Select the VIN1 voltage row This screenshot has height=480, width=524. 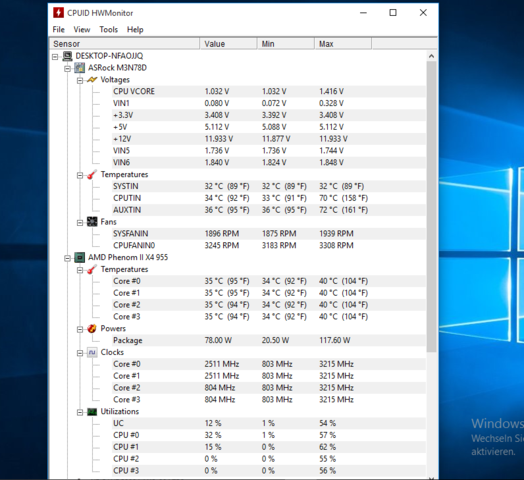pos(269,103)
